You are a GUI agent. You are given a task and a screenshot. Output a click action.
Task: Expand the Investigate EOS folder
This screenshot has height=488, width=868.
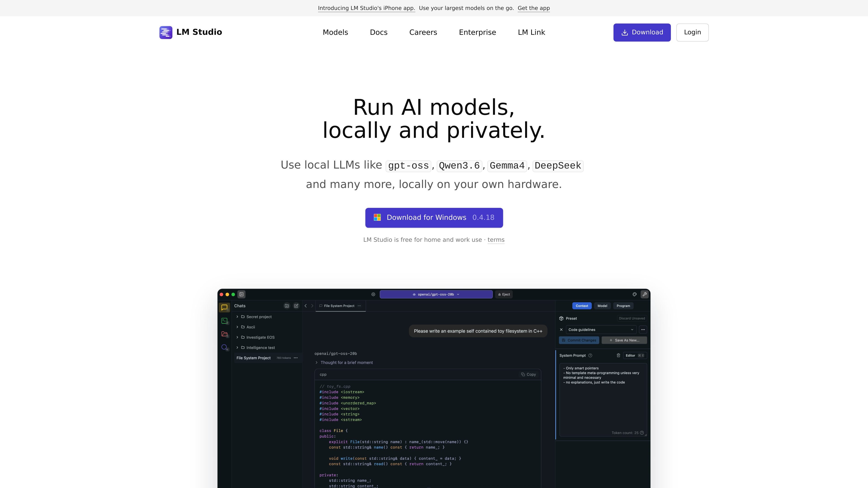point(237,337)
